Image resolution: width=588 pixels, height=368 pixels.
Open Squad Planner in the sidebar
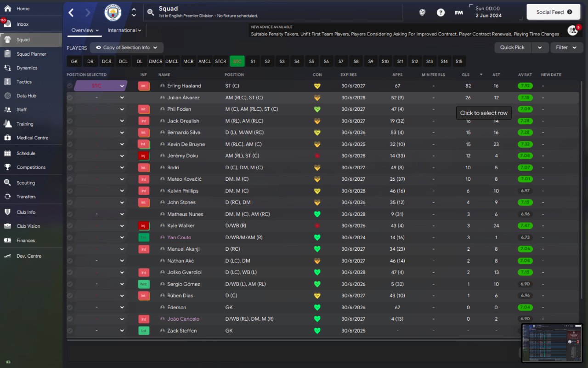[31, 54]
